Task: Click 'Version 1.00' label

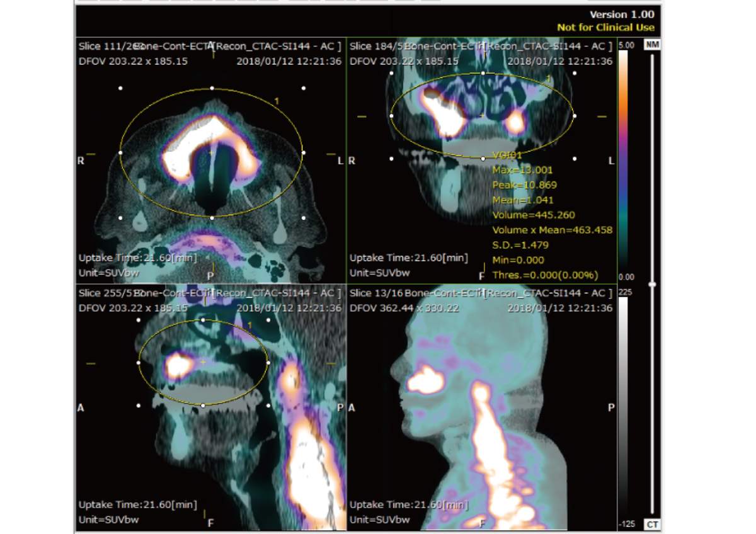Action: (x=622, y=14)
